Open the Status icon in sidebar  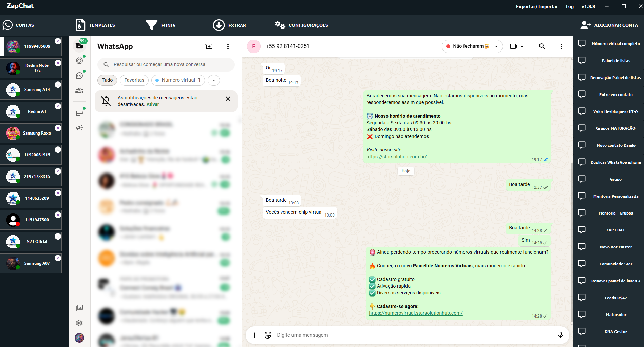pos(79,61)
